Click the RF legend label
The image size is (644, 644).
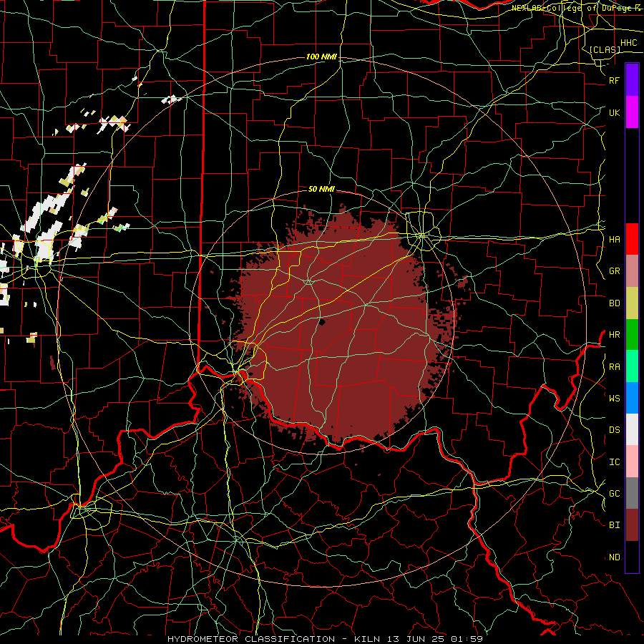[614, 80]
